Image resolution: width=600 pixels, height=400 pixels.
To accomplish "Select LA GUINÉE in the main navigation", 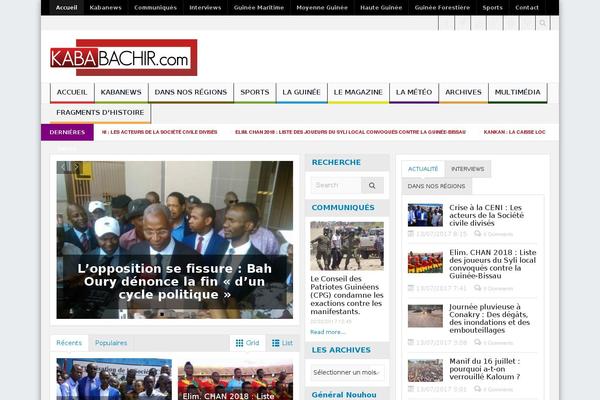I will point(301,92).
